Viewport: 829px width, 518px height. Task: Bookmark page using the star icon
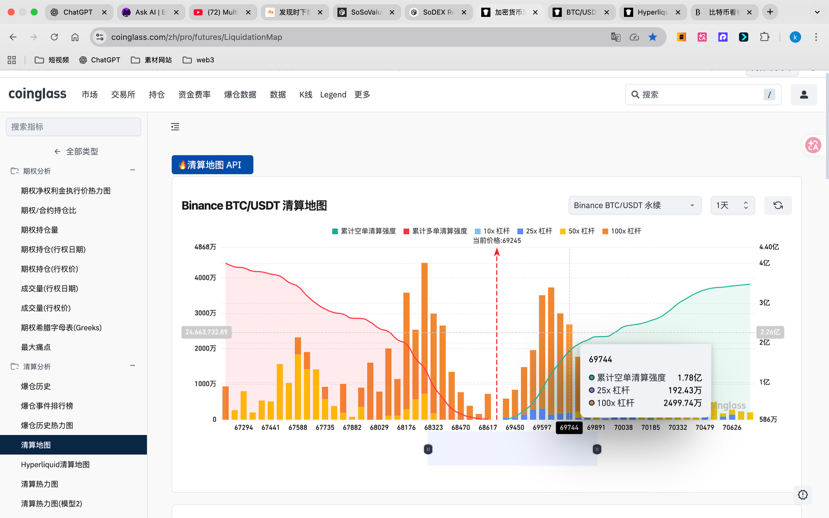653,37
